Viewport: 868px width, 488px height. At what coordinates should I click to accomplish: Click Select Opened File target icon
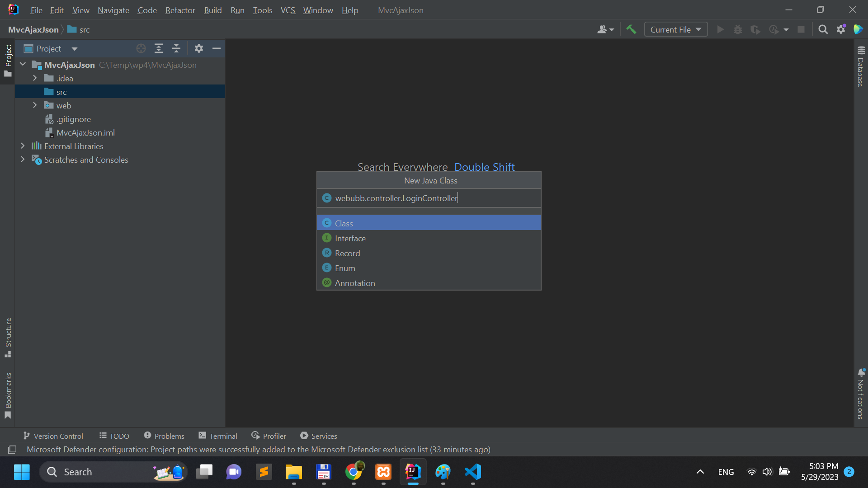point(141,48)
